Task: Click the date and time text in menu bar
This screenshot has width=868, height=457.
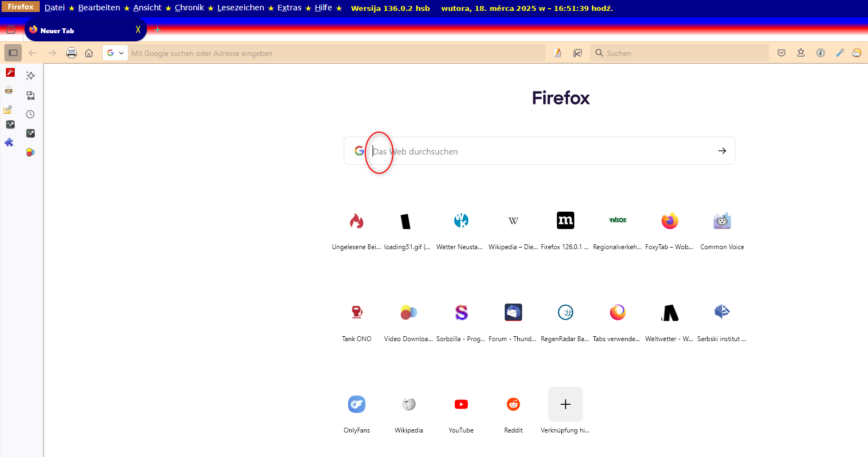Action: 527,8
